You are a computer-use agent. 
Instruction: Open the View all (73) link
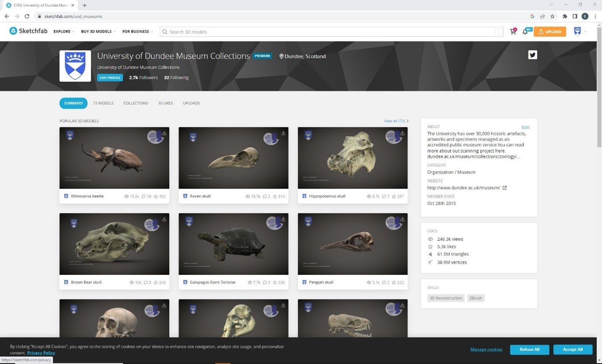[395, 121]
